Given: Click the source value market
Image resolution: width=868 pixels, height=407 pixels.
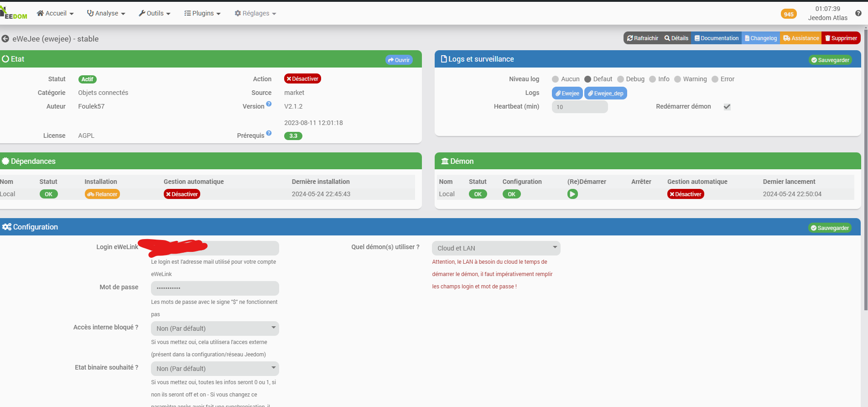Looking at the screenshot, I should 294,93.
